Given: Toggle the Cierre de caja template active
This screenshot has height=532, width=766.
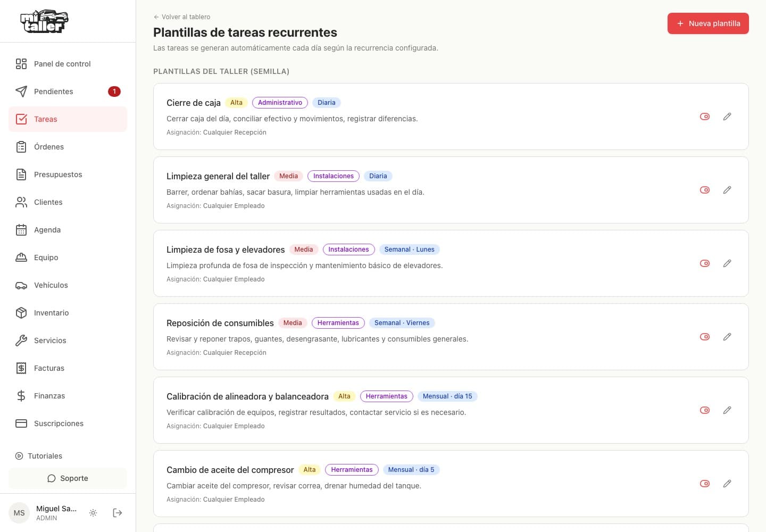Looking at the screenshot, I should [x=705, y=117].
